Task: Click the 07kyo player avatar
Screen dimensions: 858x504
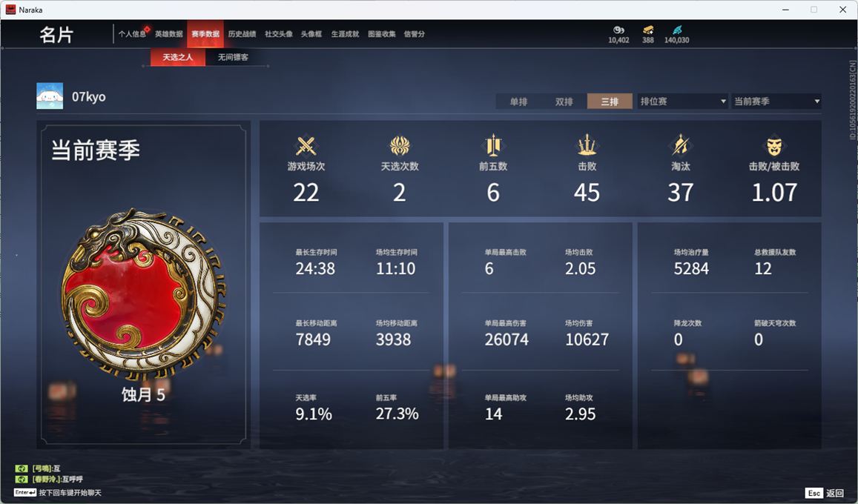Action: 50,96
